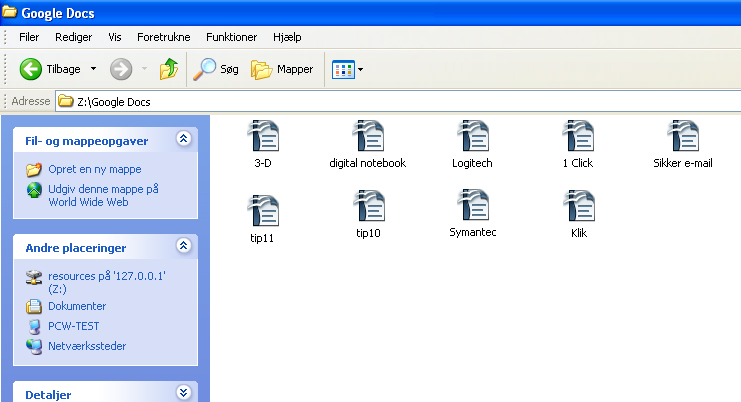Open the Funktioner menu

[231, 37]
